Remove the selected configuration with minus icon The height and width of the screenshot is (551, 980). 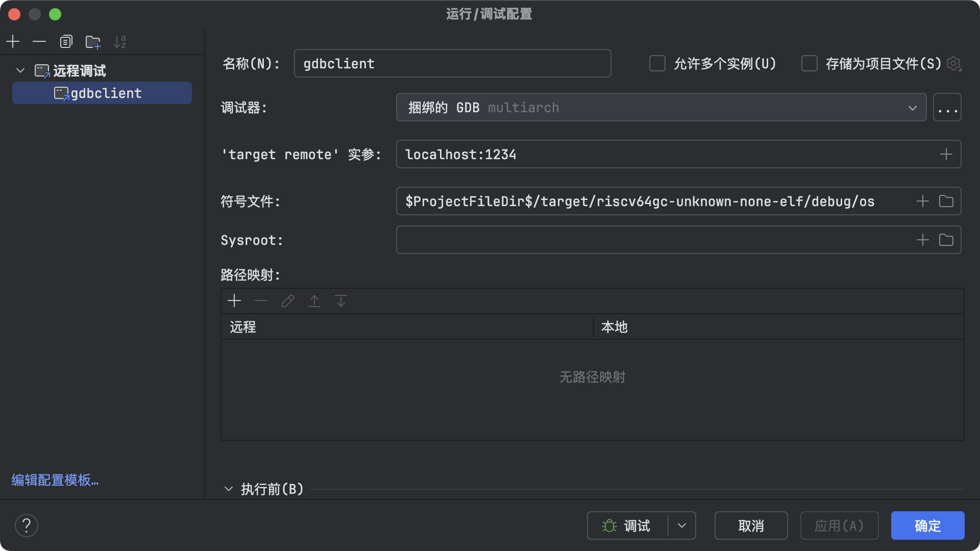pyautogui.click(x=39, y=41)
